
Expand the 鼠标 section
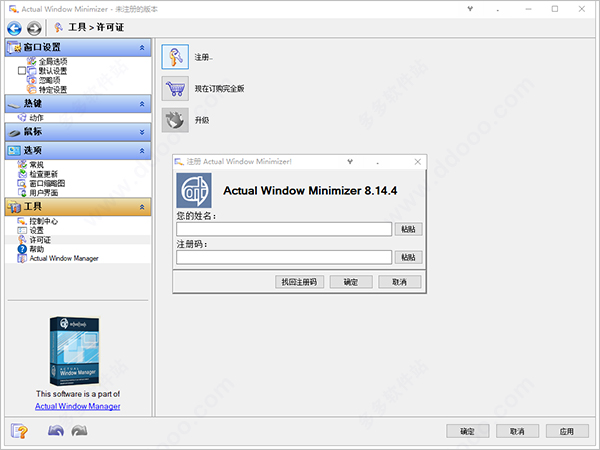(142, 132)
